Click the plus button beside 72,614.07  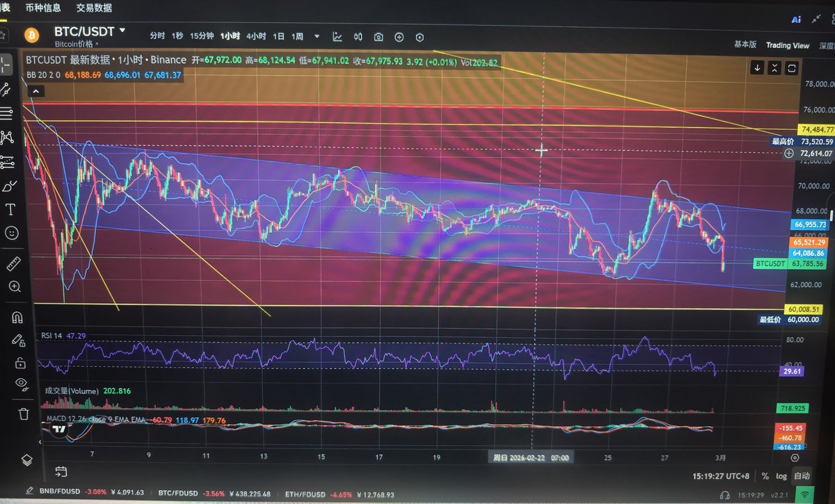tap(788, 153)
